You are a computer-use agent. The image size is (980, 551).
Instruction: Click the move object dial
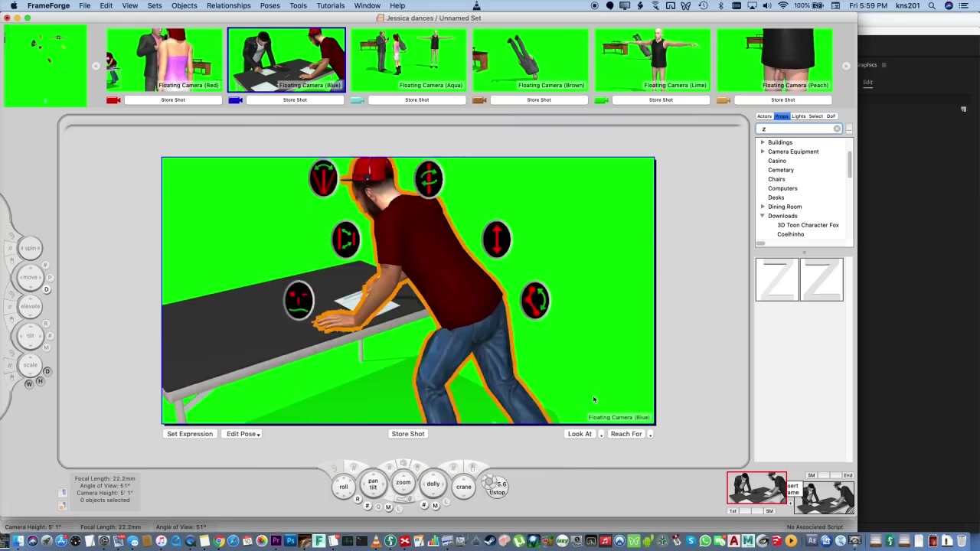pyautogui.click(x=31, y=277)
